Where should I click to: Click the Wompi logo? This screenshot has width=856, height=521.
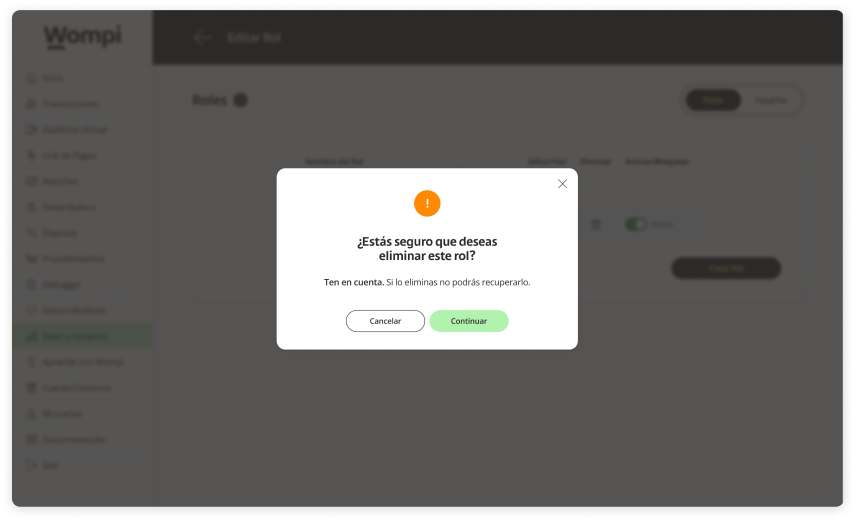coord(82,37)
